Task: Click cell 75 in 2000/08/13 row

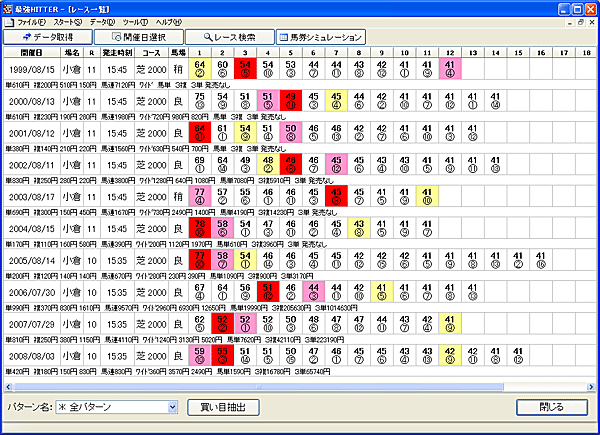Action: [199, 101]
